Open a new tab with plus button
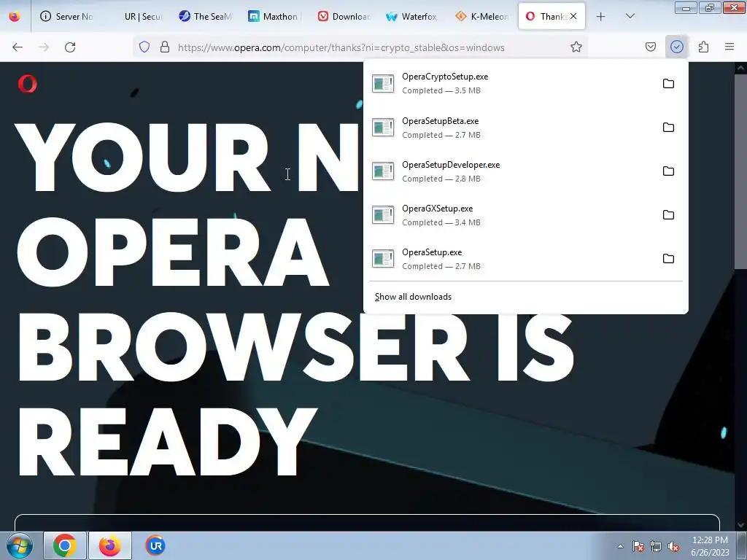Screen dimensions: 747x560 click(x=601, y=17)
